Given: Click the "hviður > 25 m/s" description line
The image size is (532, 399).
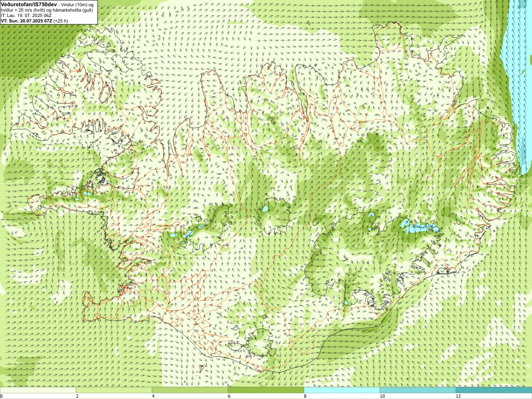Looking at the screenshot, I should click(47, 10).
